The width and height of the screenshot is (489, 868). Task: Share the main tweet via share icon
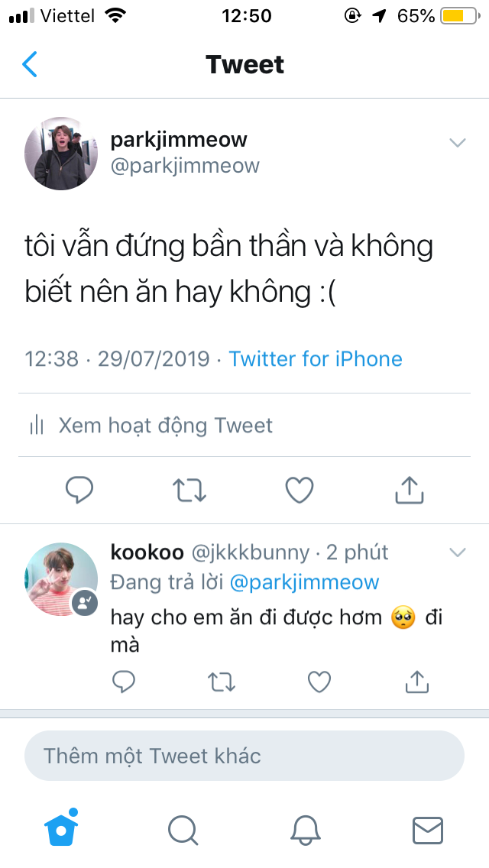[410, 489]
